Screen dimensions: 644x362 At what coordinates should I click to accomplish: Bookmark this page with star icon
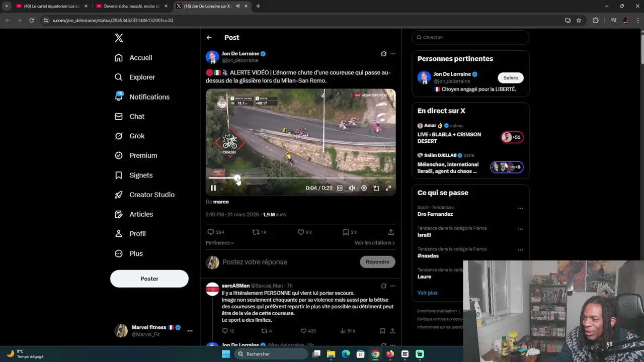click(579, 20)
